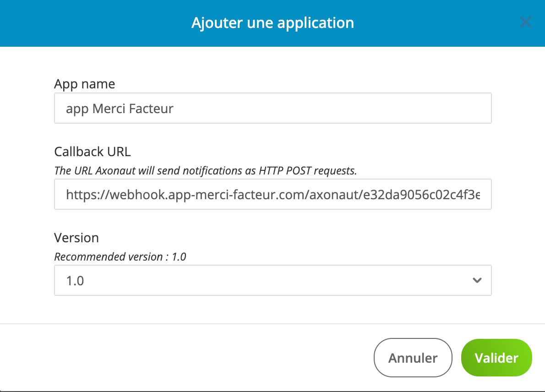The image size is (545, 392).
Task: Click the blue dialog header bar
Action: 273,23
